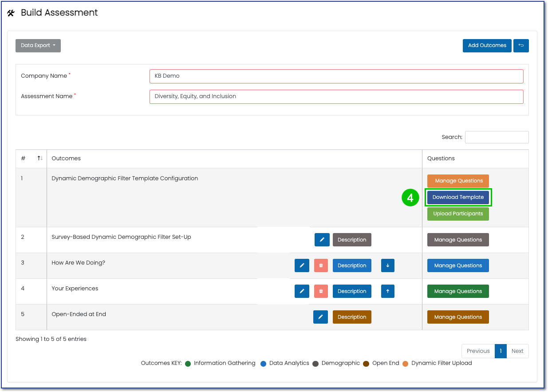
Task: Delete the How Are We Doing outcome
Action: pos(321,265)
